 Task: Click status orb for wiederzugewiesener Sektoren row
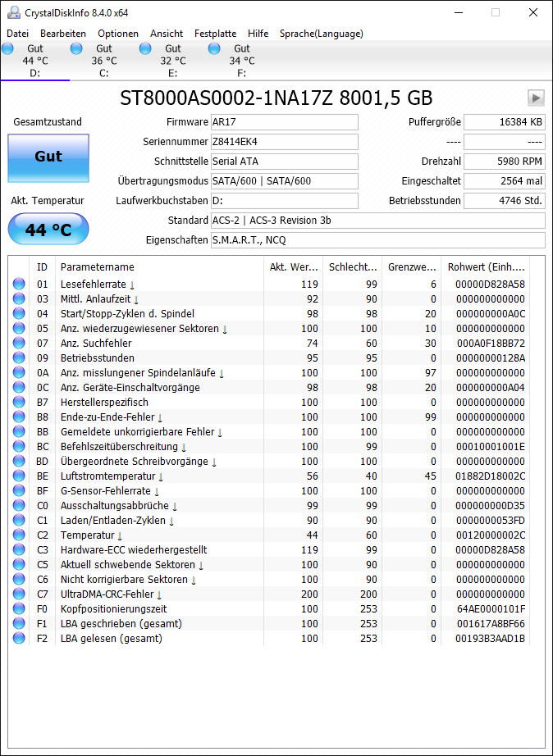click(x=19, y=328)
